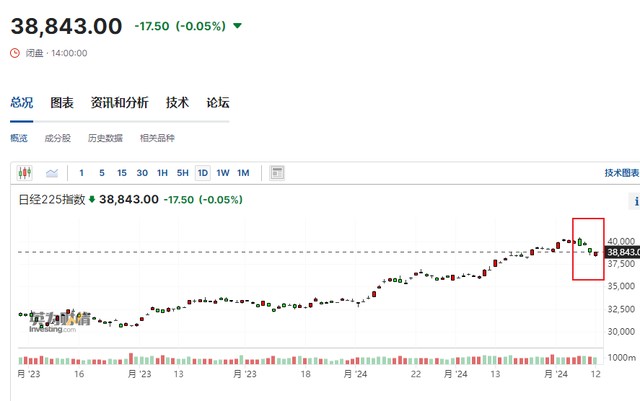Open the 相关品种 sub-tab
Screen dimensions: 640x401
coord(157,138)
